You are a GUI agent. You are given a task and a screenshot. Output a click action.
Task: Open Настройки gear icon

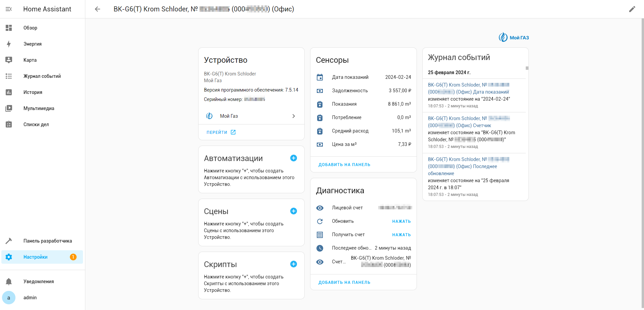click(x=9, y=257)
